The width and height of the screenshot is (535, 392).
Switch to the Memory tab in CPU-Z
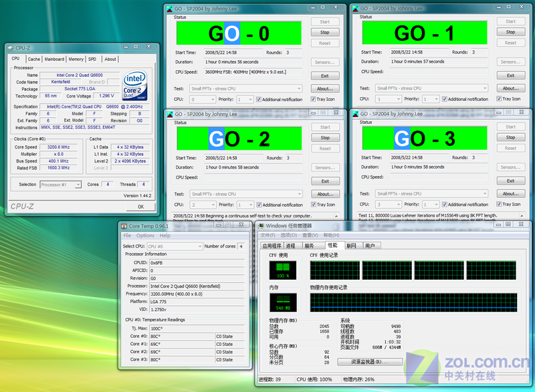[76, 60]
